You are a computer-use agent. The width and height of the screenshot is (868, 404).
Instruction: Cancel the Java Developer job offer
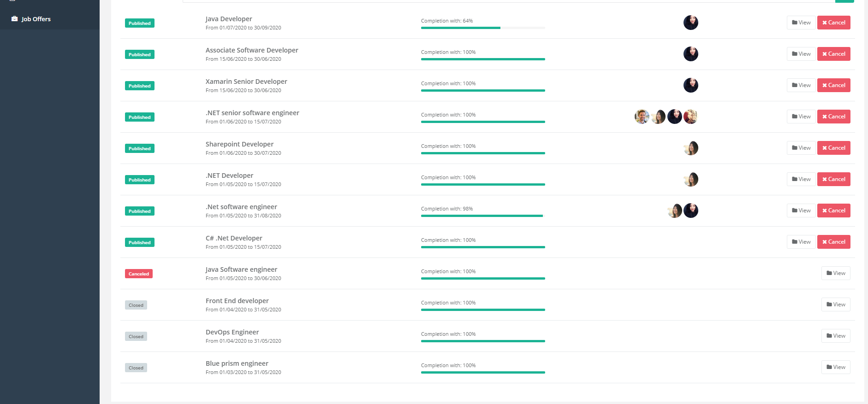click(x=834, y=23)
